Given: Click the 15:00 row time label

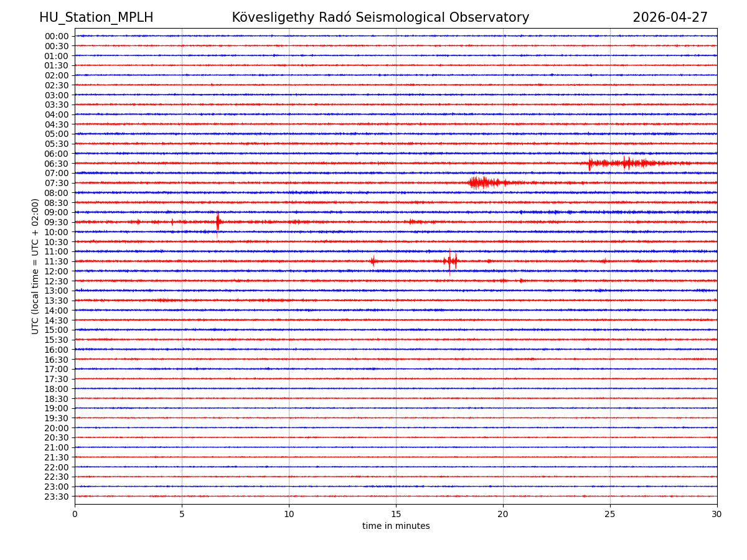Looking at the screenshot, I should click(x=57, y=330).
